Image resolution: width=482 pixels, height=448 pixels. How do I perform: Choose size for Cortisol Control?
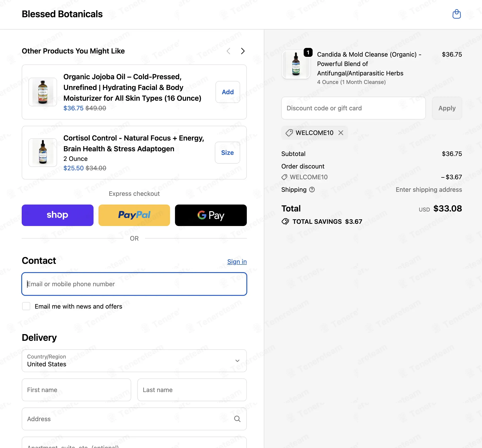227,152
